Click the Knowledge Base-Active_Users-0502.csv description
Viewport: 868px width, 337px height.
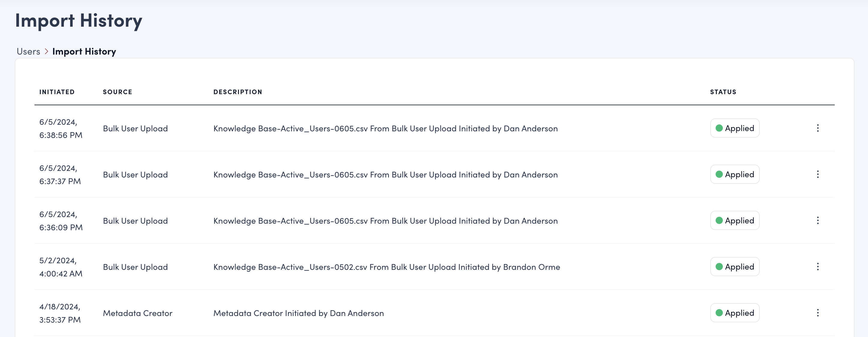coord(387,267)
